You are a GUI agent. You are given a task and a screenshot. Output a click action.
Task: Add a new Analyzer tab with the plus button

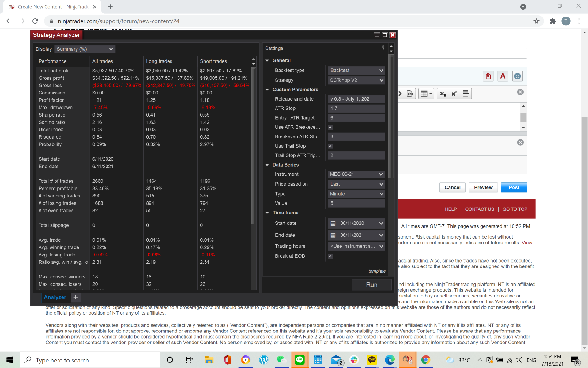[76, 297]
